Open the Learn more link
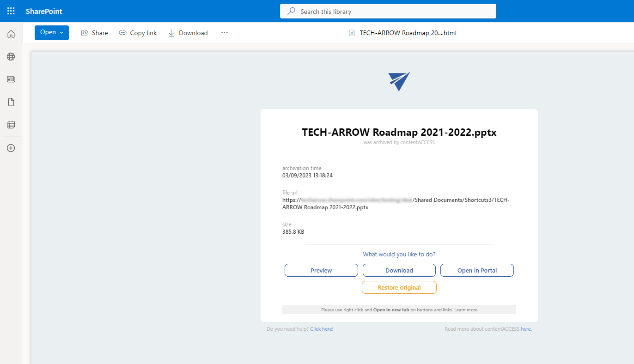The width and height of the screenshot is (634, 364). point(465,310)
